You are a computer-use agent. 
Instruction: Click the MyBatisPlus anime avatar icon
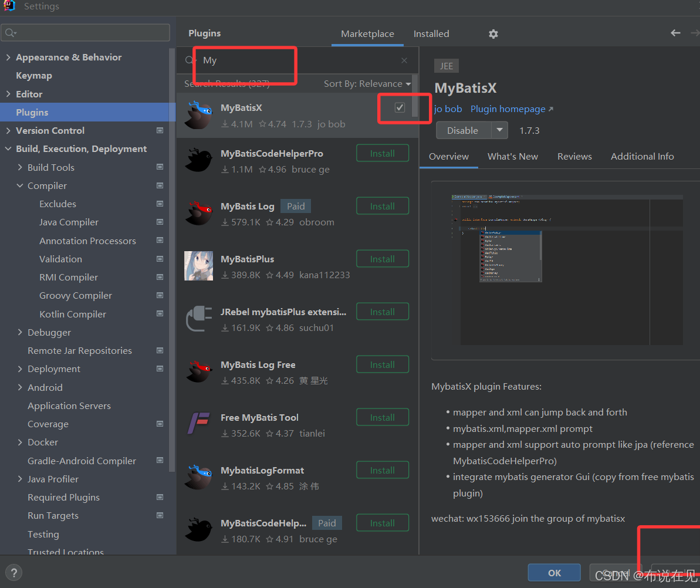click(199, 266)
